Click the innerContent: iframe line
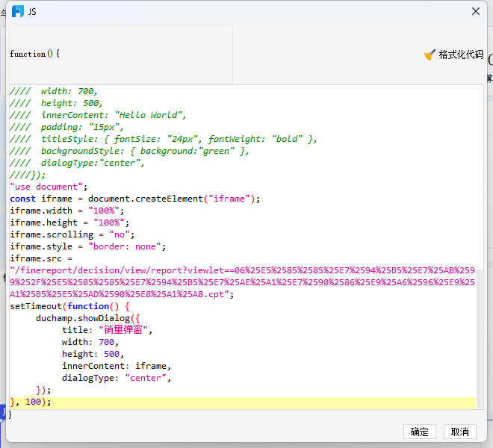493x448 pixels. tap(117, 366)
